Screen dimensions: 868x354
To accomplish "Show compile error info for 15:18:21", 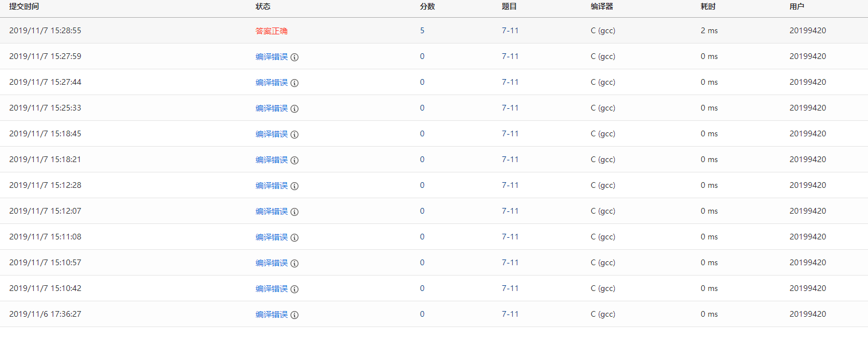I will point(294,160).
